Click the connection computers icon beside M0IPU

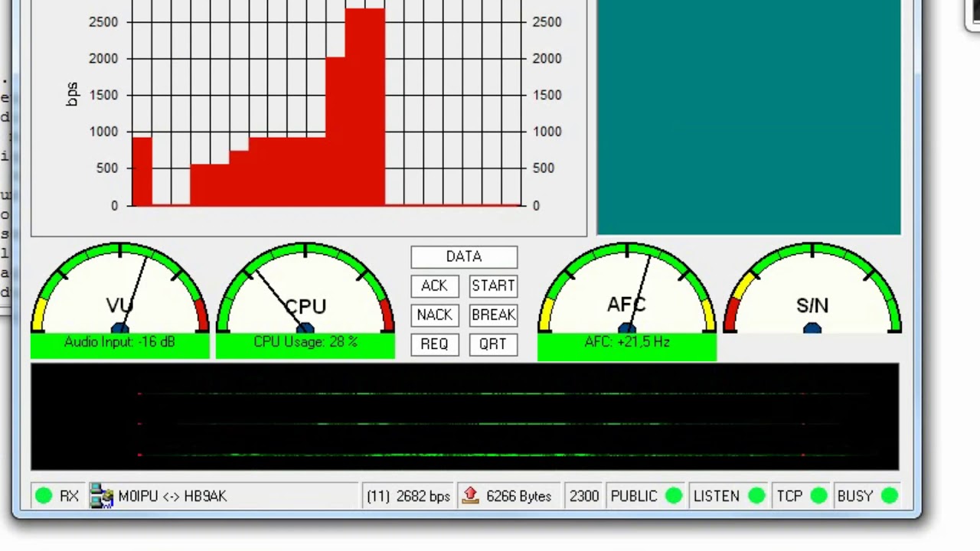point(101,496)
